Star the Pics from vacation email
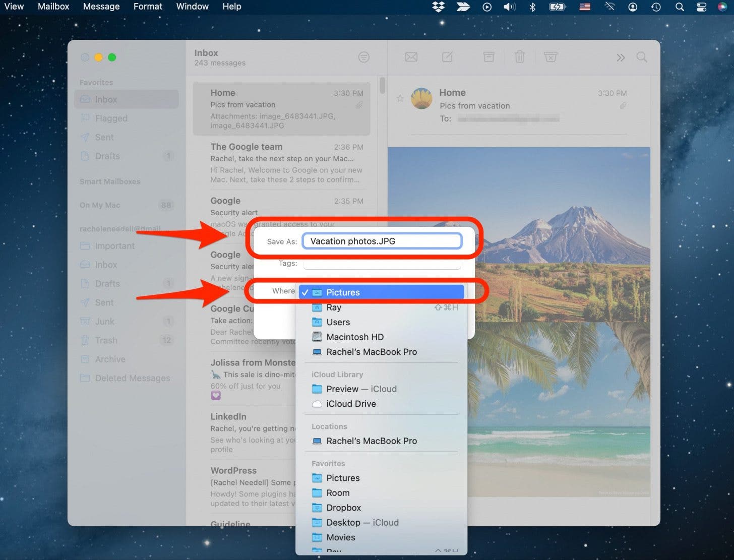Screen dimensions: 734x560 pos(400,98)
